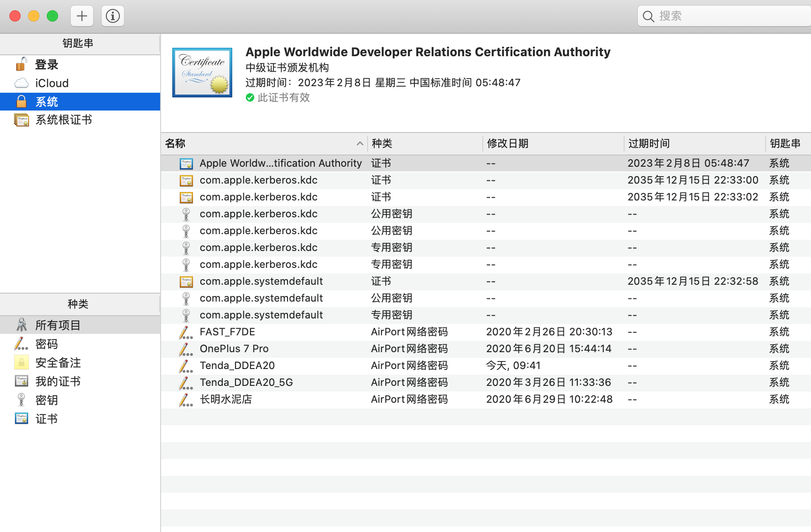Select the 登录 keychain unlocked padlock icon
Image resolution: width=811 pixels, height=532 pixels.
coord(21,64)
